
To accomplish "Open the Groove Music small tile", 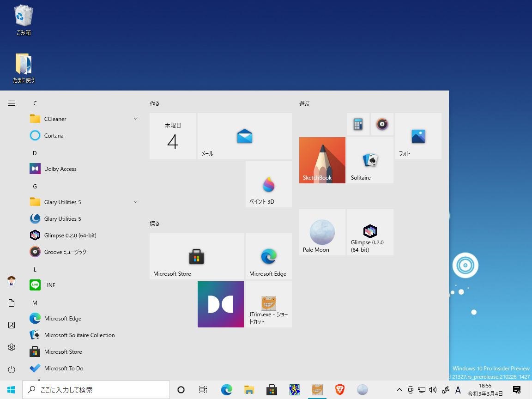I will 382,124.
